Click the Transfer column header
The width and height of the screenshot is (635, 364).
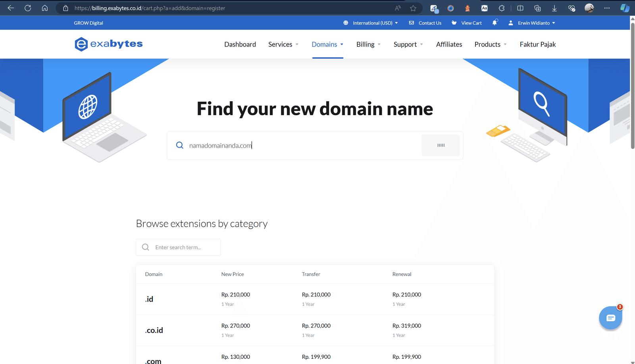(311, 274)
